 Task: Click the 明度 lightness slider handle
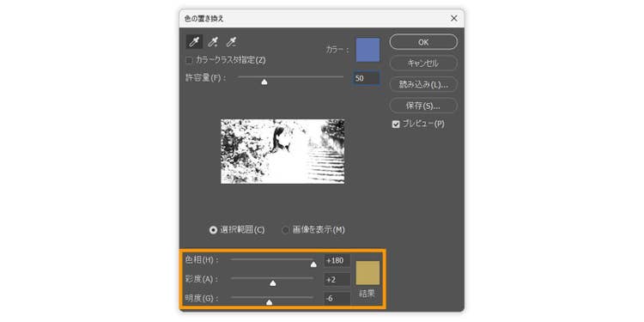click(x=269, y=302)
